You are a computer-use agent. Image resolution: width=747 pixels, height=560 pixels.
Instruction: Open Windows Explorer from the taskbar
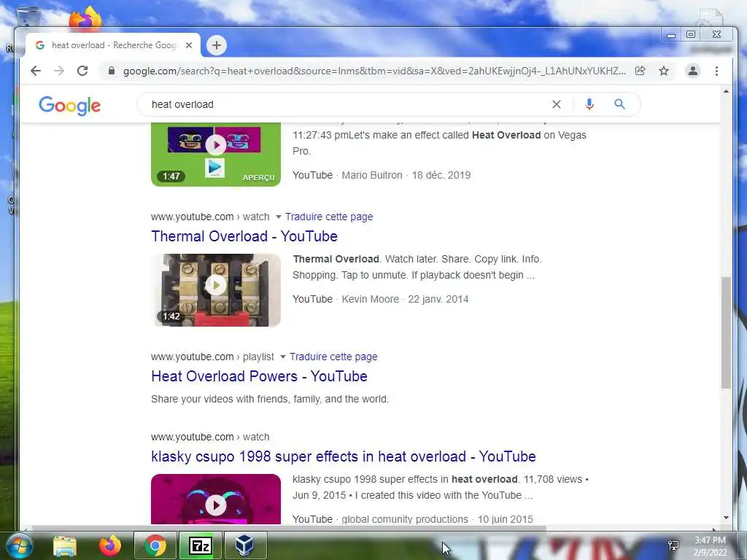click(x=65, y=545)
